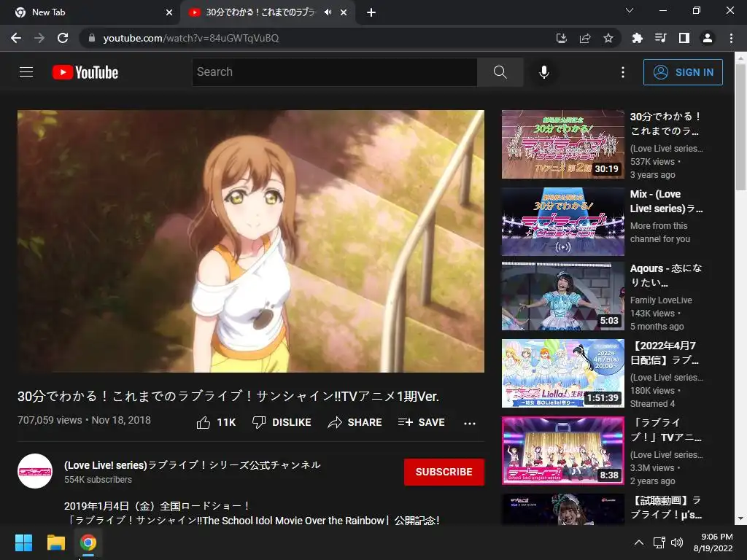747x560 pixels.
Task: Open the volume tray icon
Action: pyautogui.click(x=676, y=542)
